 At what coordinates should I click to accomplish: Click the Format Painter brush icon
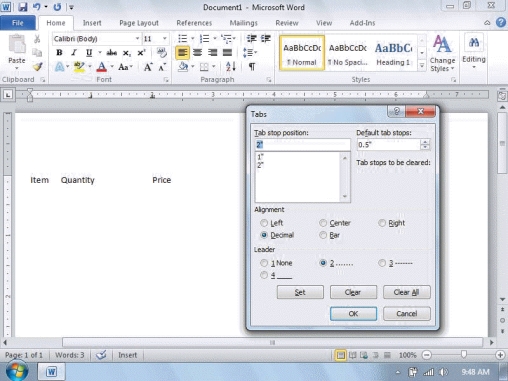[37, 67]
